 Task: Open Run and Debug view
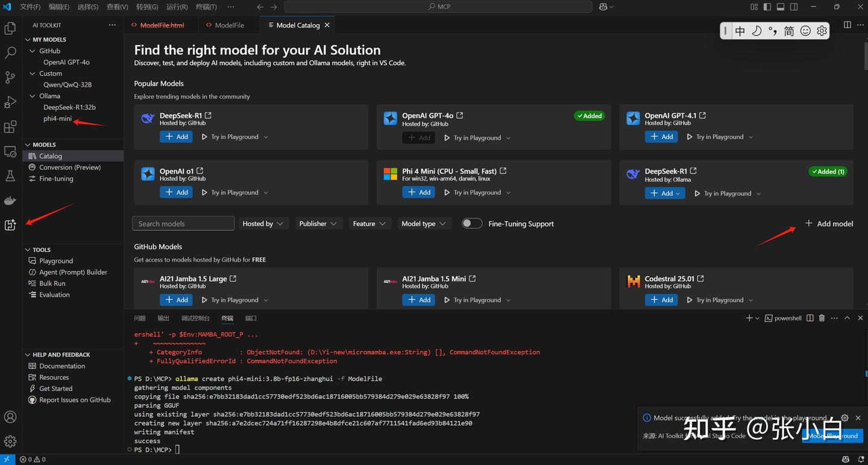(x=10, y=102)
